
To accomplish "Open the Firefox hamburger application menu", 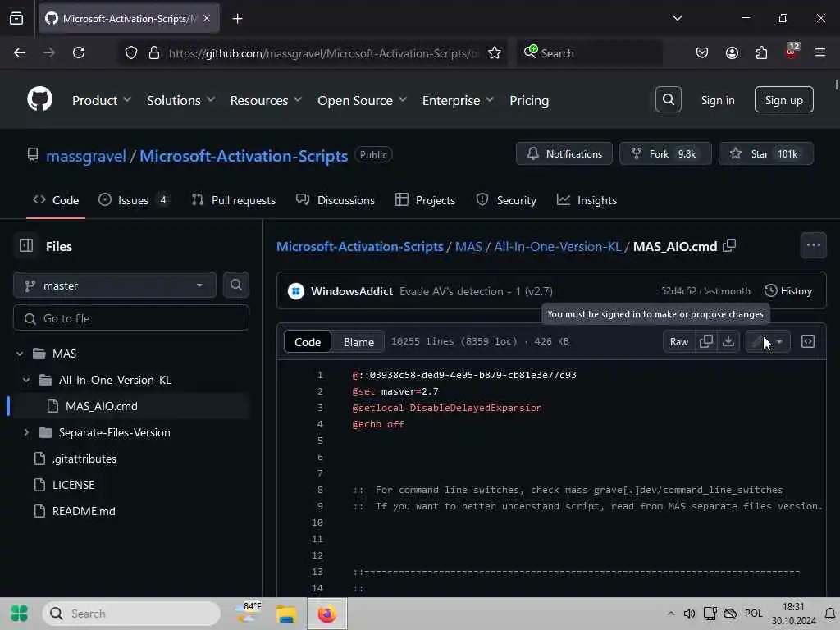I will coord(820,52).
